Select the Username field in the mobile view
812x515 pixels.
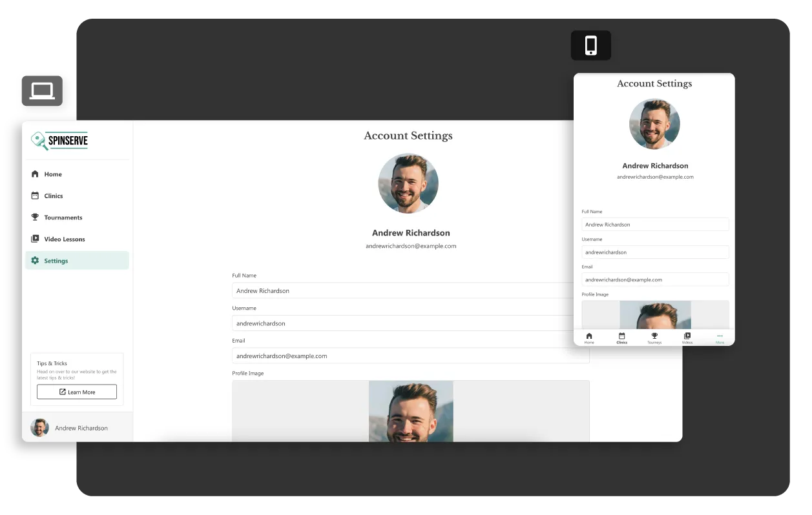click(654, 252)
